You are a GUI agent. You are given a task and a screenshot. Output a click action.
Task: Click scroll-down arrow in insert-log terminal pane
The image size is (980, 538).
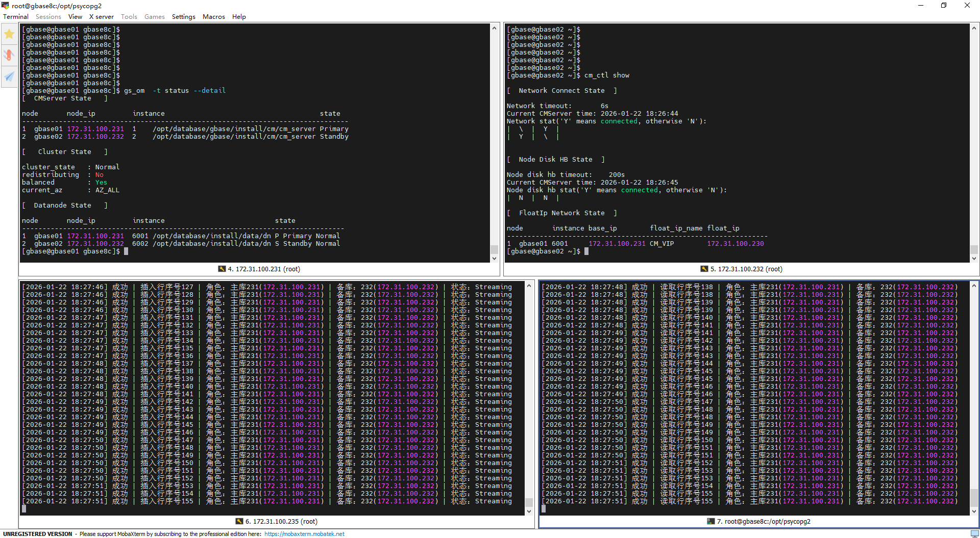[x=529, y=511]
